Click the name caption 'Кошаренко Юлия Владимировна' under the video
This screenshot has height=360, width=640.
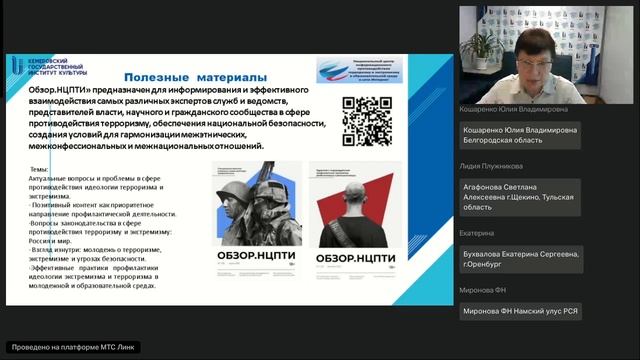513,109
